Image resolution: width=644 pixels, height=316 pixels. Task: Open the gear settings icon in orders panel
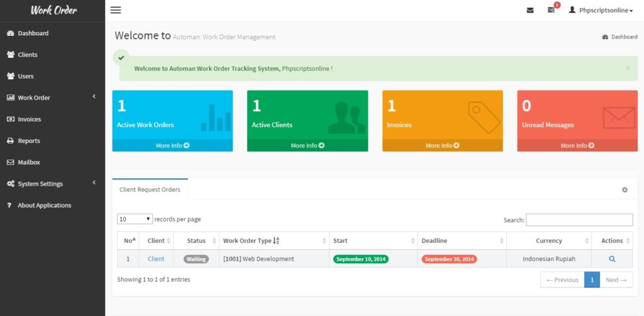(625, 189)
